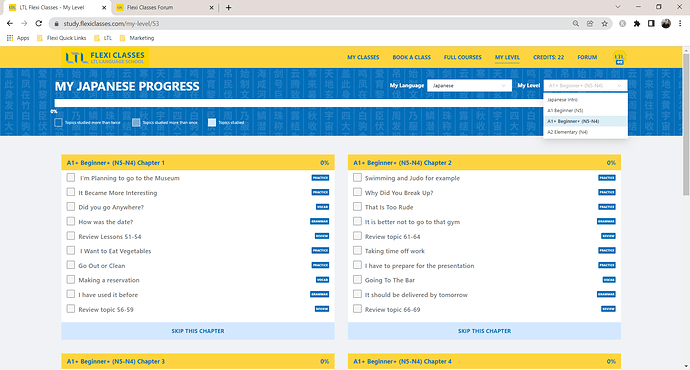Image resolution: width=690 pixels, height=370 pixels.
Task: Click Topics studied more than once swatch
Action: (x=136, y=122)
